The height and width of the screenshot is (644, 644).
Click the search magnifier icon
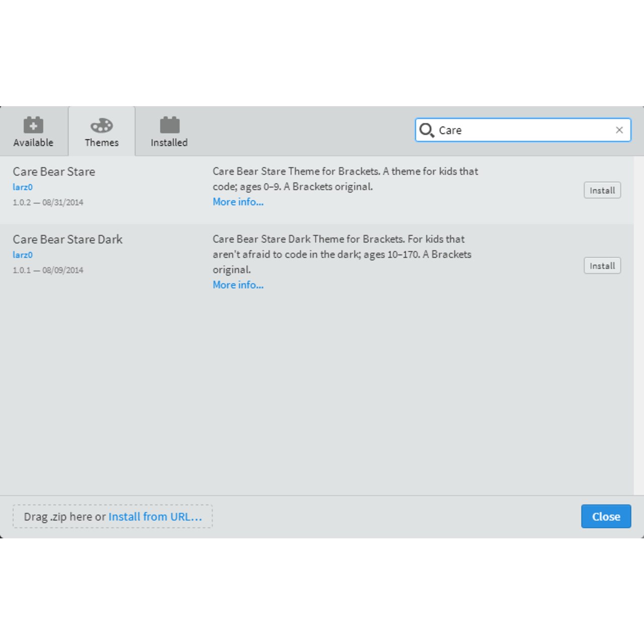click(426, 130)
